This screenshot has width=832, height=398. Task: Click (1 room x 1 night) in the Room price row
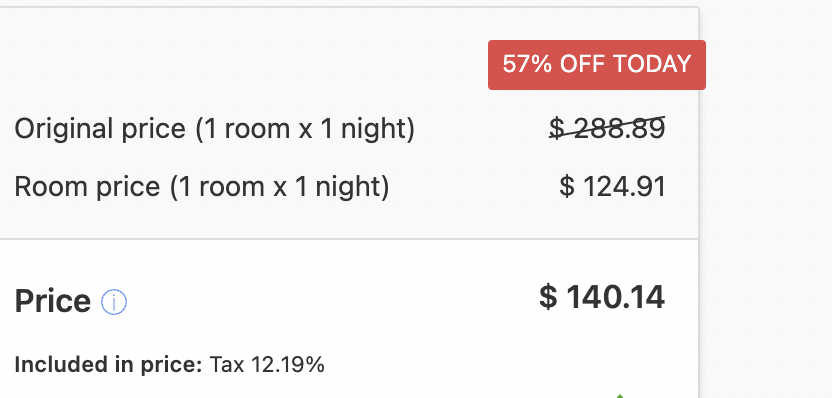coord(280,187)
